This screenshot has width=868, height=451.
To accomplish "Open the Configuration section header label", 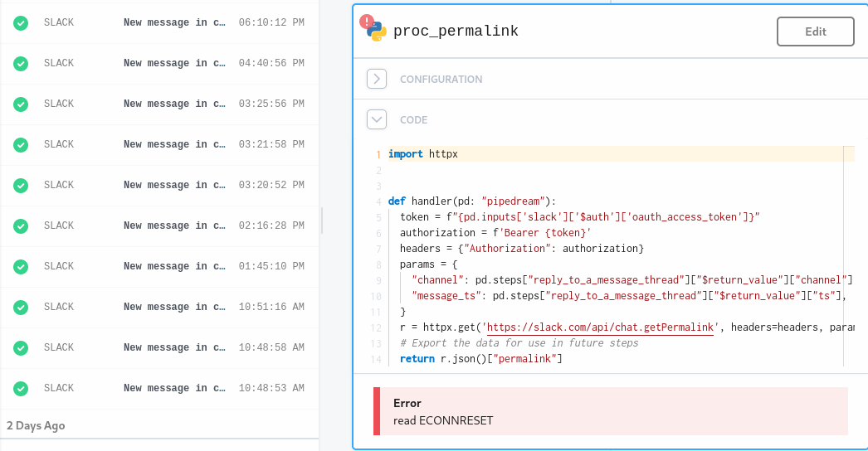I will [x=441, y=80].
